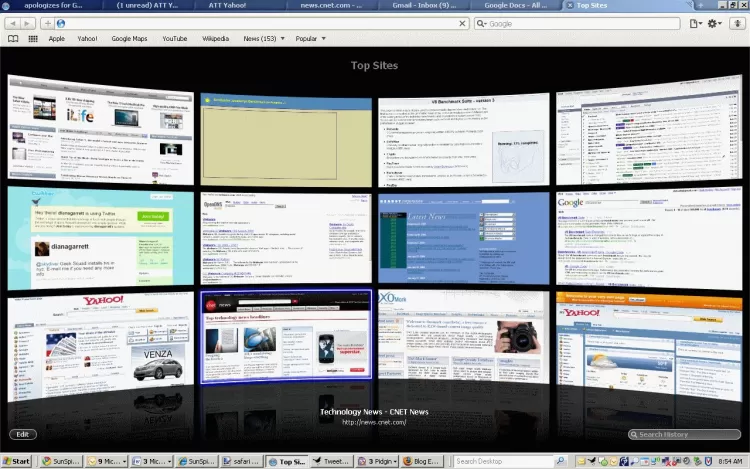
Task: Switch to 'Blog E...' taskbar window
Action: [x=422, y=461]
